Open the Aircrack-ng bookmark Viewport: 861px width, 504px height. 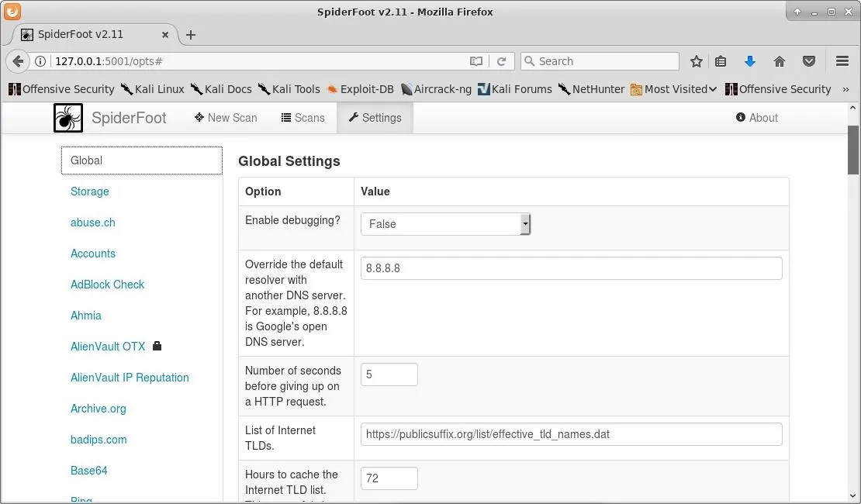[x=436, y=89]
